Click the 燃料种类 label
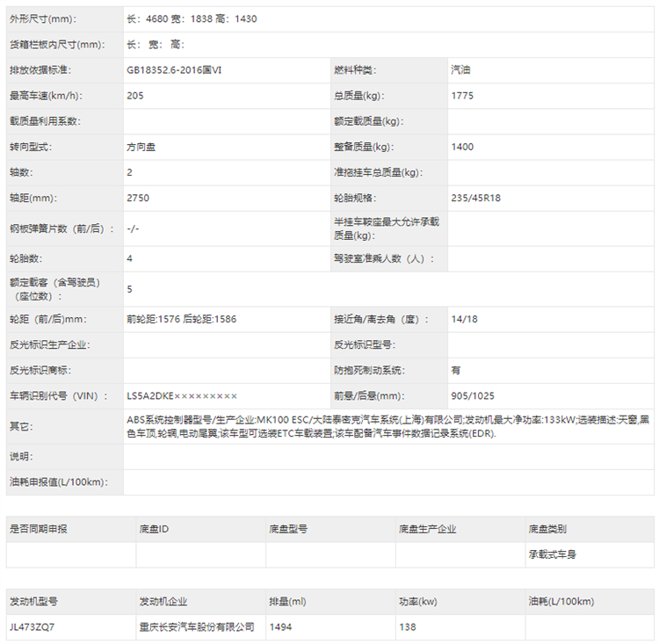The image size is (659, 644). point(355,70)
